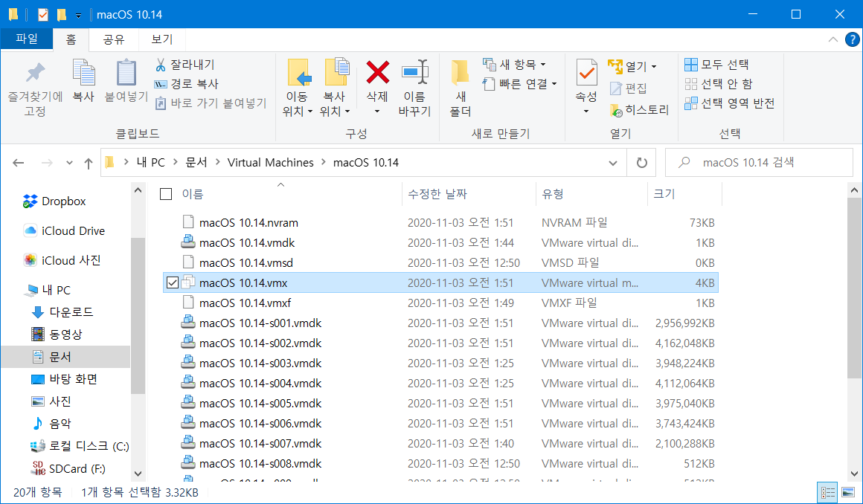This screenshot has width=863, height=504.
Task: Sort by 이름 column header
Action: 193,194
